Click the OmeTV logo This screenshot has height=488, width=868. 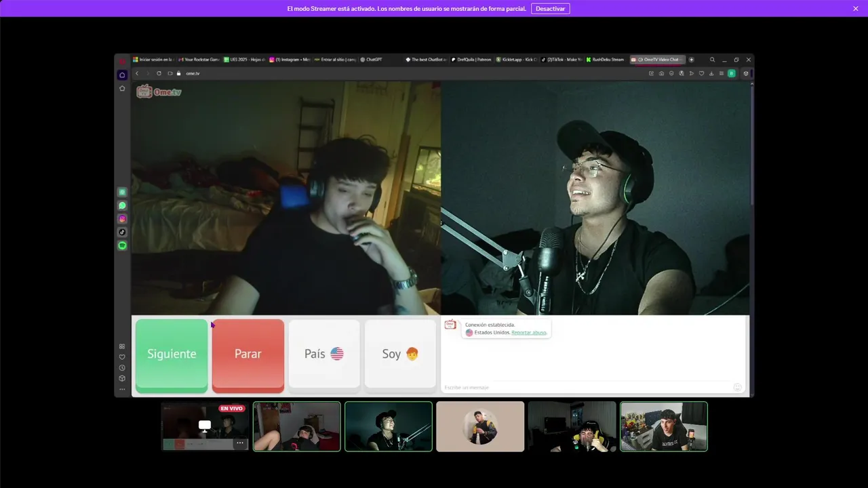tap(159, 91)
